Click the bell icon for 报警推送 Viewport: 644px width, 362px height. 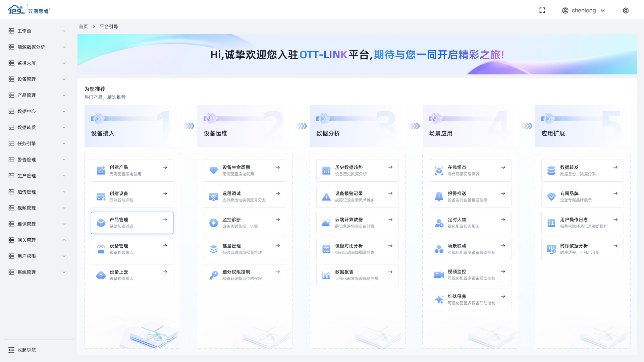(x=439, y=197)
